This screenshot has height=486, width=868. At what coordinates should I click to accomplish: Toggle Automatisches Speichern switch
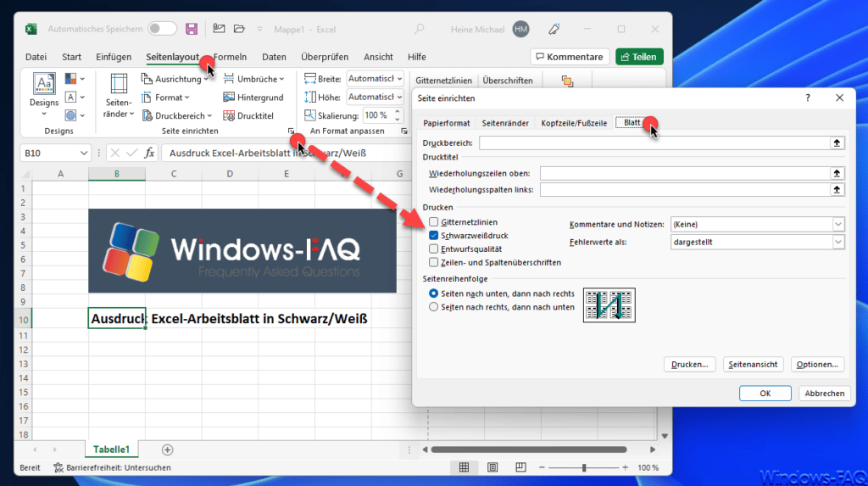tap(162, 29)
